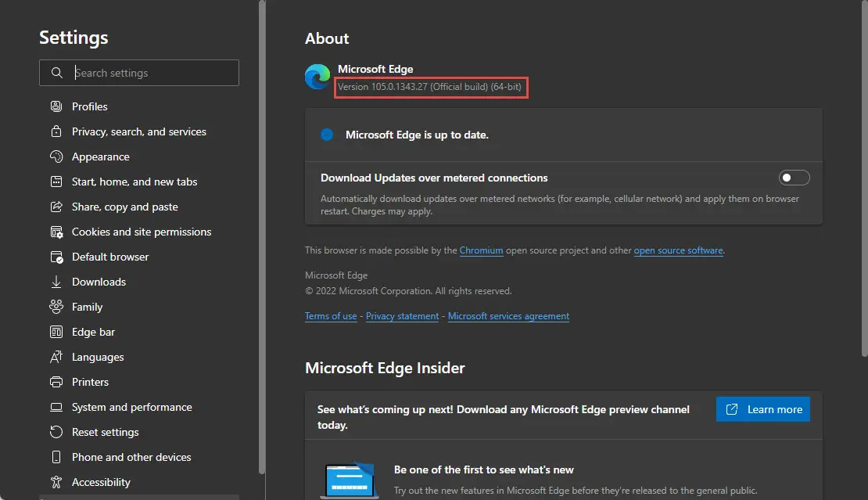Click the Reset settings circular arrow icon
This screenshot has width=868, height=500.
tap(56, 432)
